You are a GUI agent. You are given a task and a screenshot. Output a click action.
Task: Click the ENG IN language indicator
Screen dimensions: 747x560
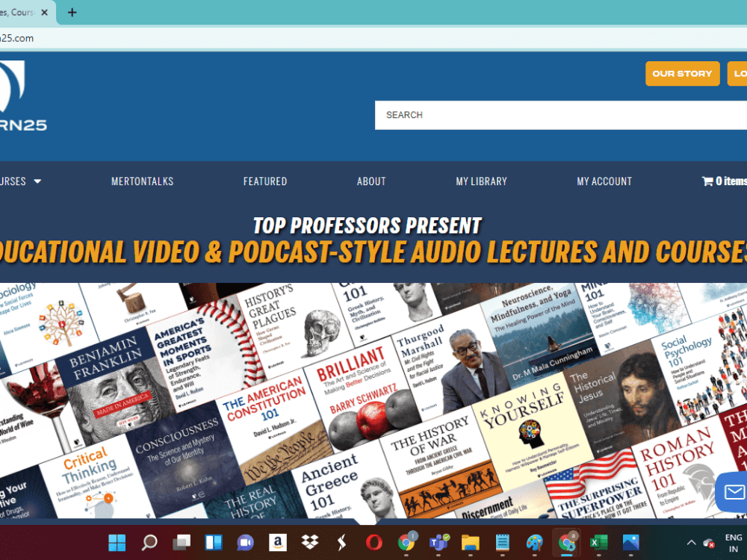click(734, 543)
